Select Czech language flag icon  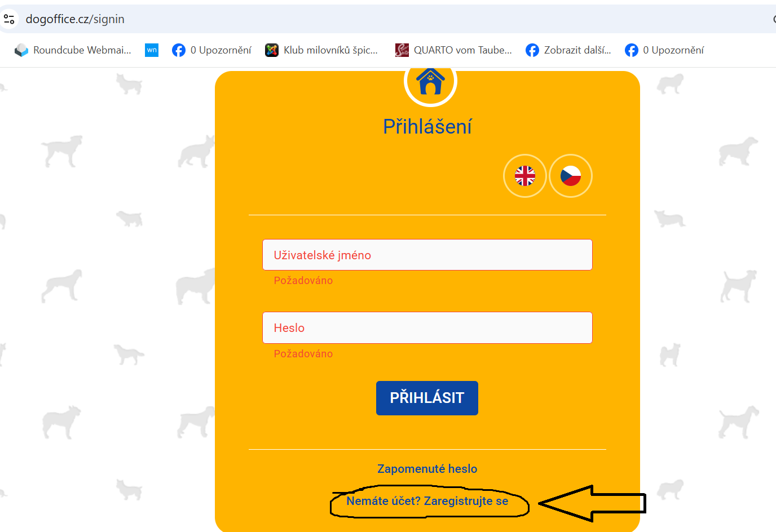pyautogui.click(x=571, y=176)
